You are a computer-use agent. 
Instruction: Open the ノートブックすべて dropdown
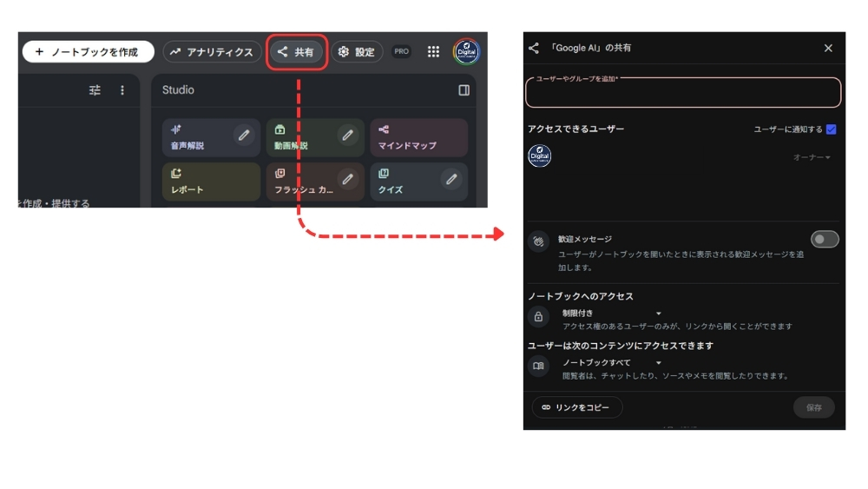pyautogui.click(x=612, y=362)
